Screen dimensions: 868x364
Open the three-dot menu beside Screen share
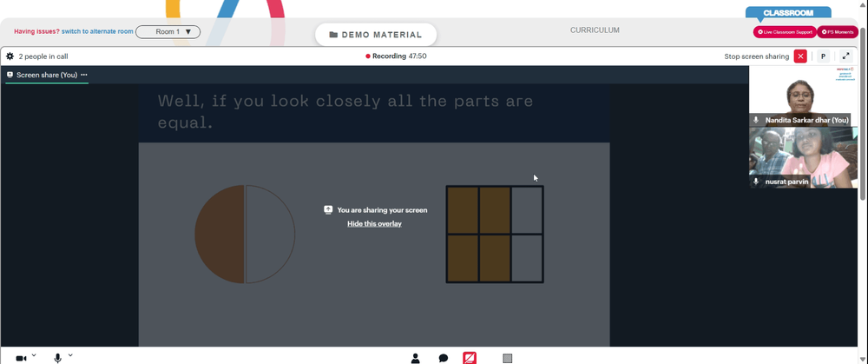pyautogui.click(x=83, y=75)
